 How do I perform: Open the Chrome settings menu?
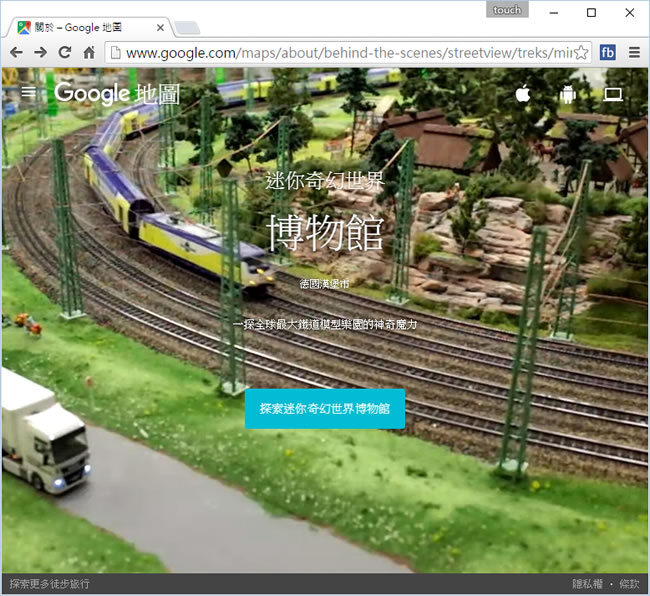pos(634,52)
